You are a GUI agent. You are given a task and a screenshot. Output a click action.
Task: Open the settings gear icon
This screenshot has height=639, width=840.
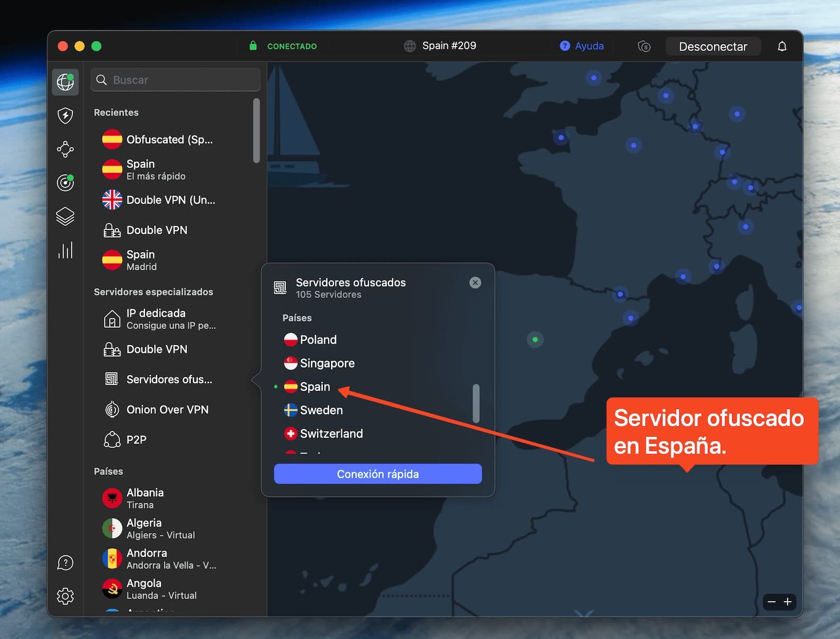tap(65, 596)
